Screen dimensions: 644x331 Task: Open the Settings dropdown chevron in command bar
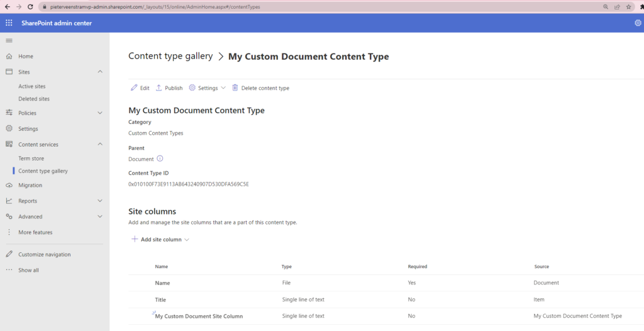click(x=223, y=88)
